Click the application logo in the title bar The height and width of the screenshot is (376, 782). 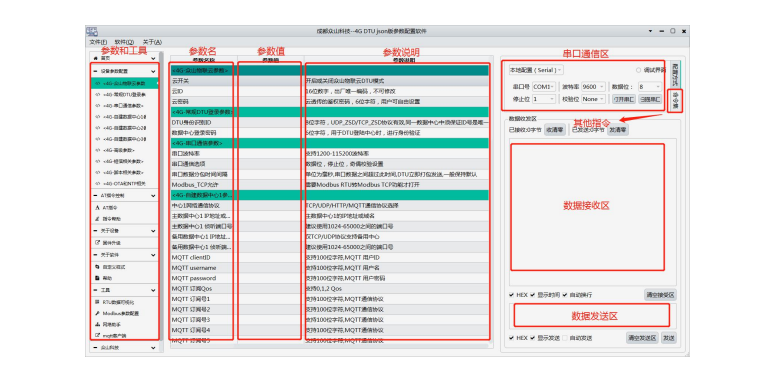[x=91, y=31]
